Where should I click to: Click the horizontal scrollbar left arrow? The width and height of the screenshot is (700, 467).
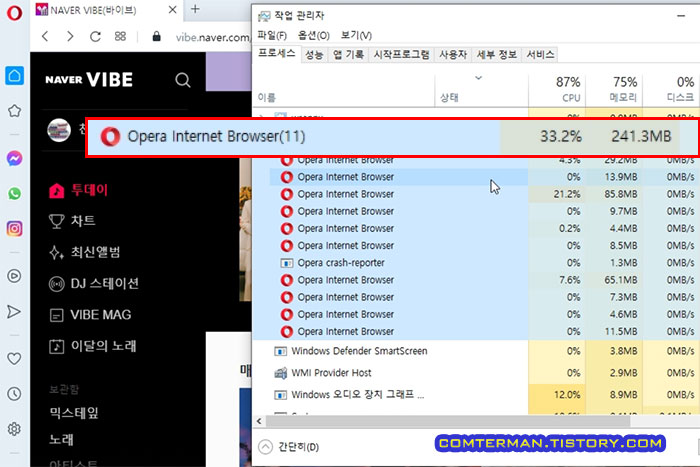(x=259, y=421)
